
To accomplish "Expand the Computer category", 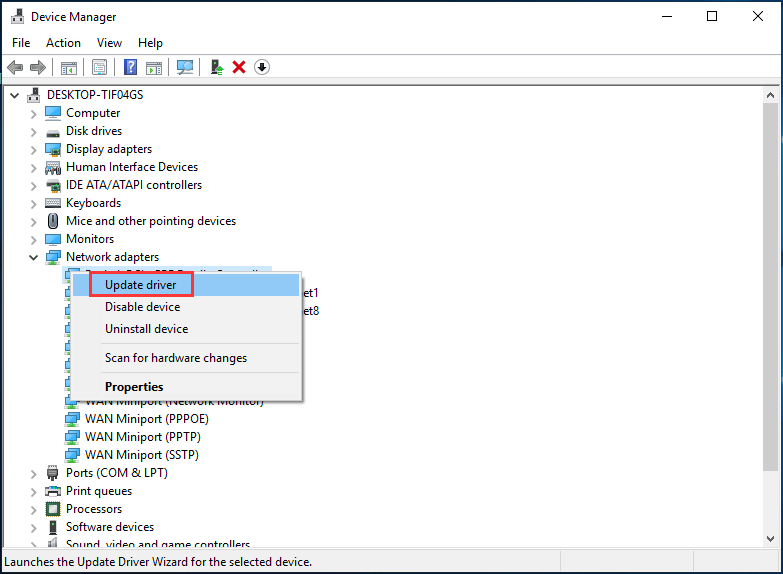I will pos(33,114).
